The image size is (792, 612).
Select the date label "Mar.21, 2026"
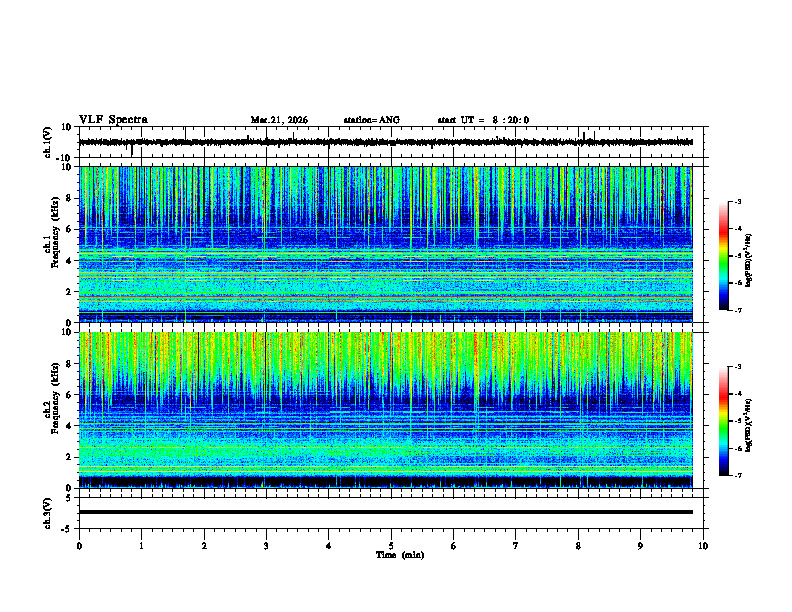click(x=279, y=120)
